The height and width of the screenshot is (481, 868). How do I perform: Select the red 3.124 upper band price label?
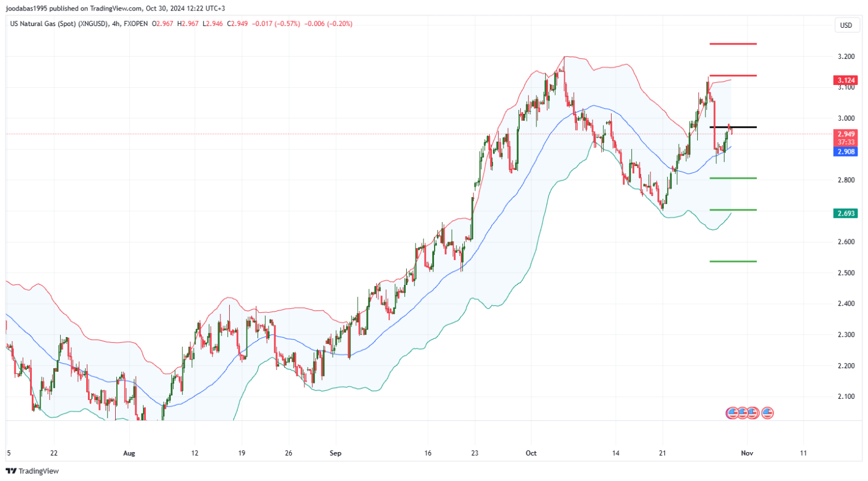point(845,80)
